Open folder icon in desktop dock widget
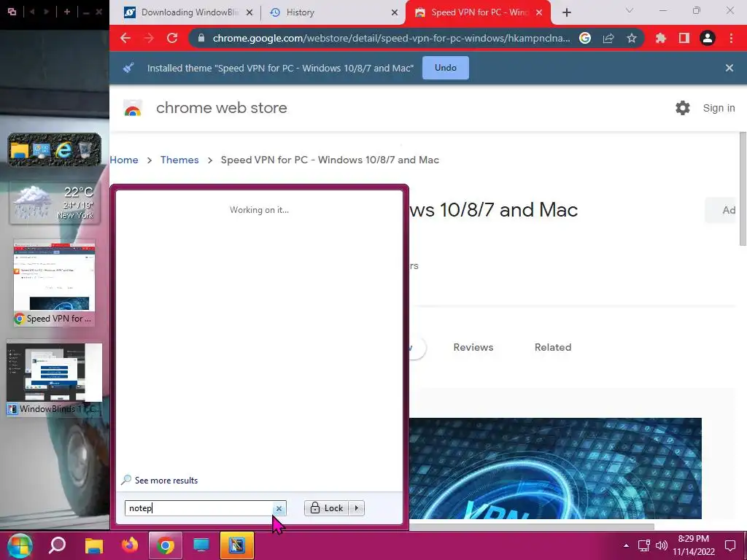 tap(20, 150)
